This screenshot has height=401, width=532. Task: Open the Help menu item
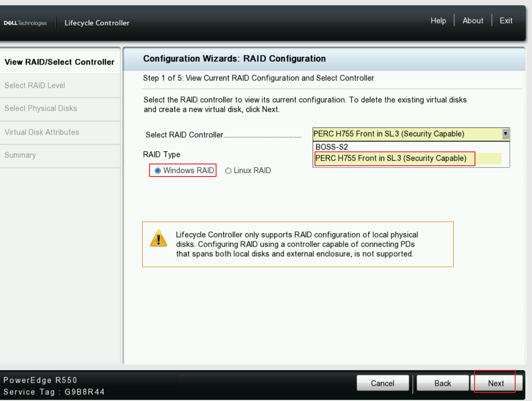438,21
